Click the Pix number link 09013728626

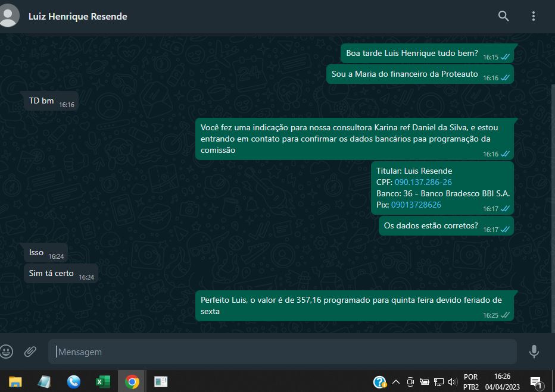coord(416,205)
